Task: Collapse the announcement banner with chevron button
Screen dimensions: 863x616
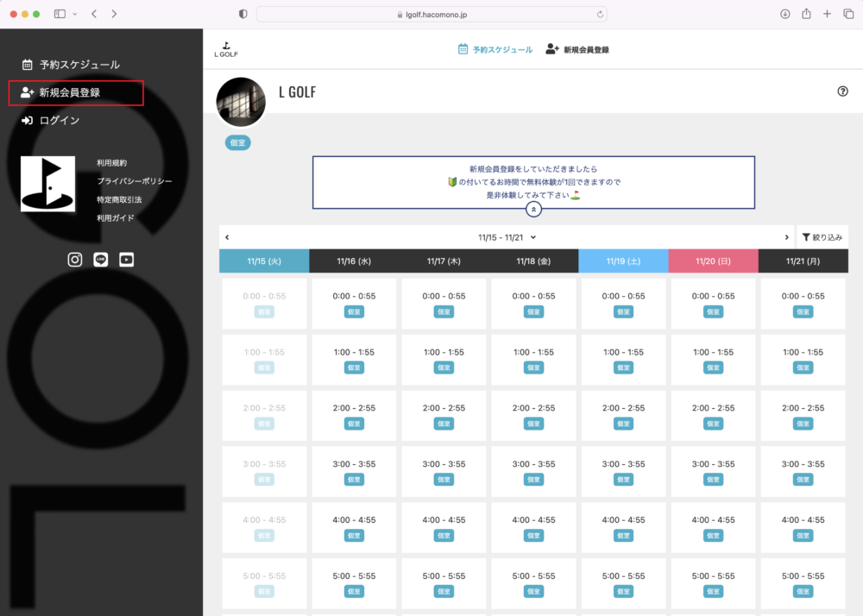Action: tap(533, 209)
